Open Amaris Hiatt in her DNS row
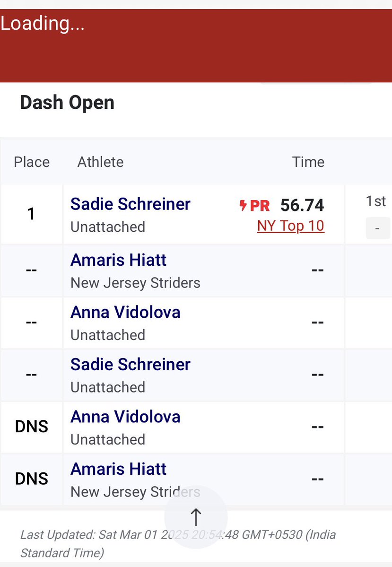The width and height of the screenshot is (392, 567). click(119, 469)
